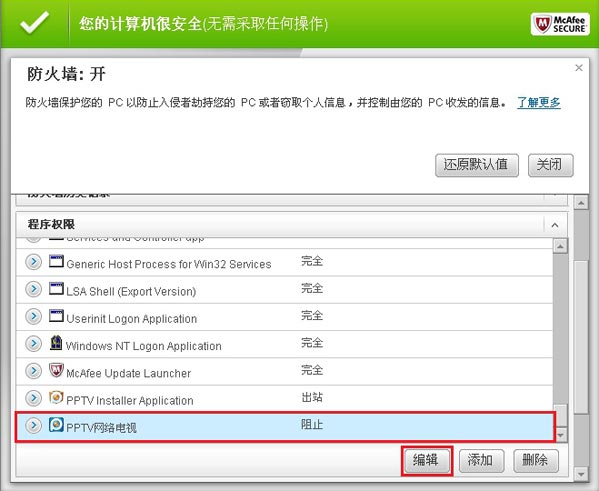599x491 pixels.
Task: Click program list scrollbar up arrow
Action: pyautogui.click(x=560, y=246)
